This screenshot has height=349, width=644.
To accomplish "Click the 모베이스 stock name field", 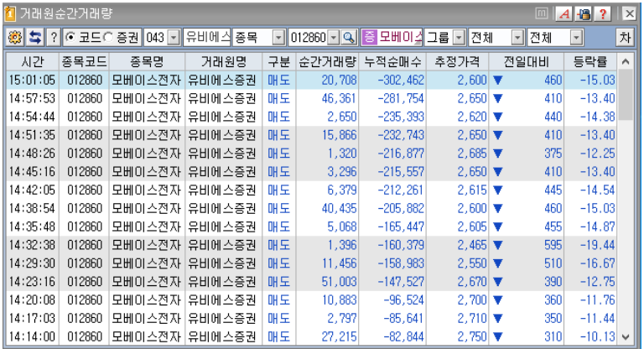I will [399, 38].
